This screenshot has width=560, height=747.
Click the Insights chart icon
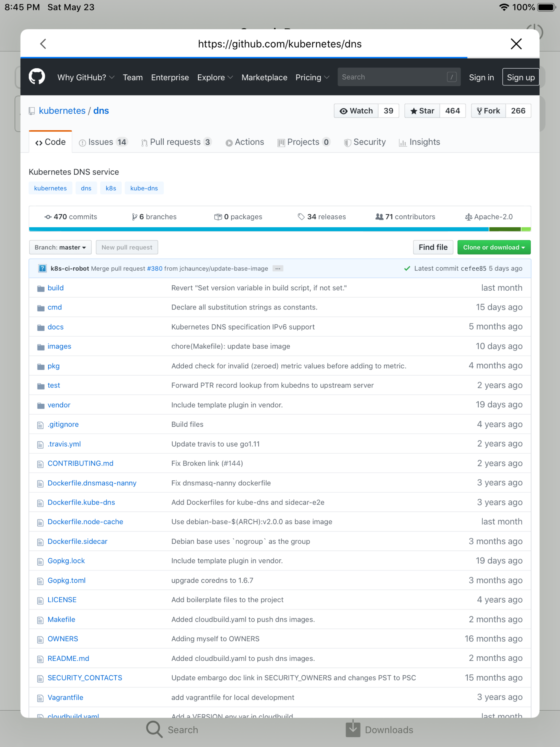pyautogui.click(x=403, y=143)
